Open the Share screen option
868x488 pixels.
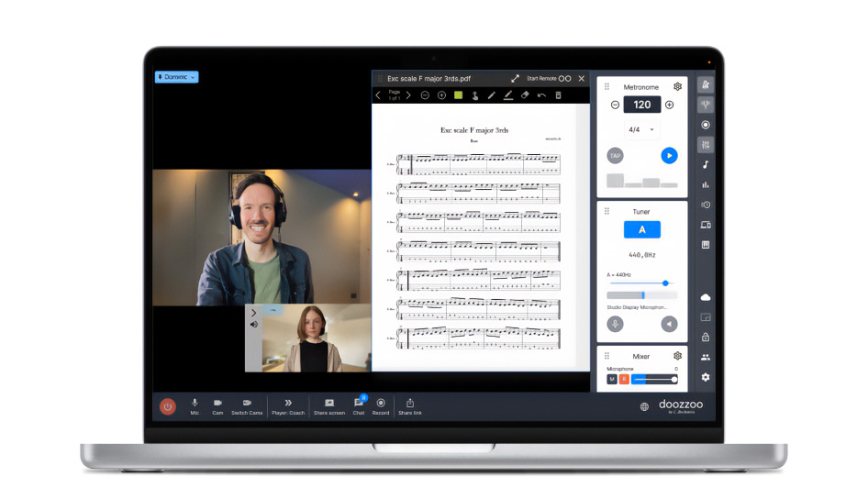[328, 404]
